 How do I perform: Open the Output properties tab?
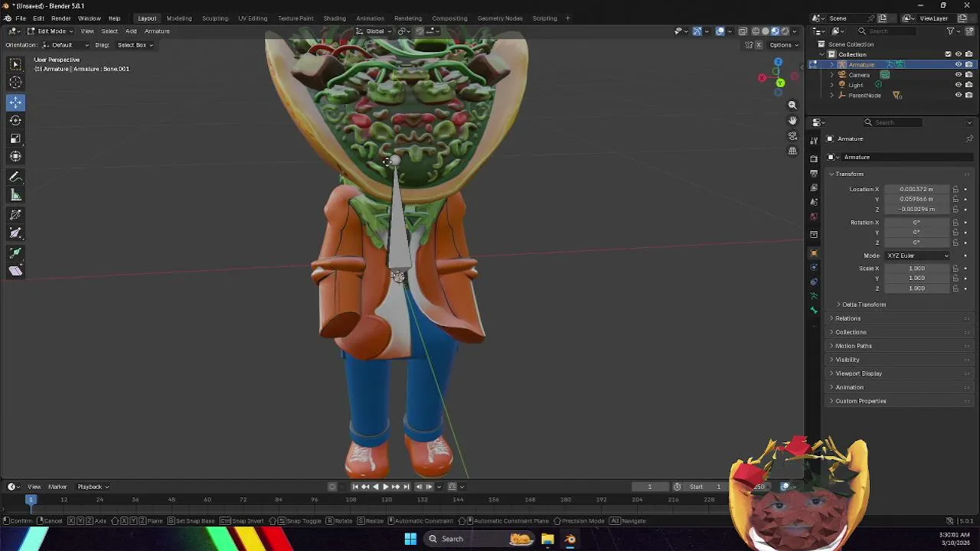tap(814, 174)
